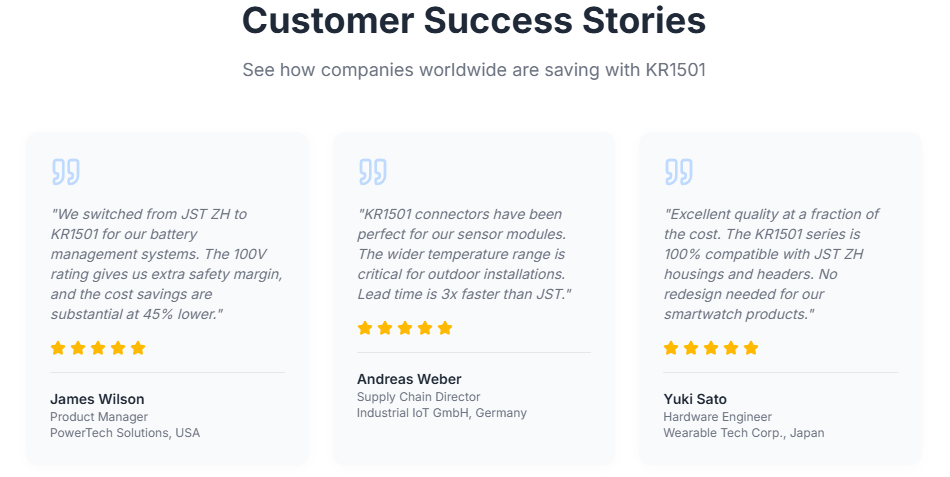
Task: Click the first star in Yuki Sato's rating
Action: pos(671,348)
